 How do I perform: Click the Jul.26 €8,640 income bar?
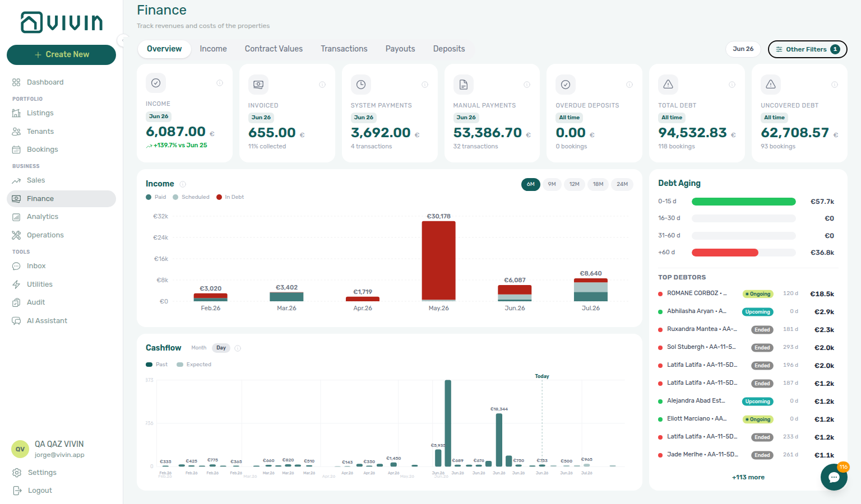coord(591,290)
